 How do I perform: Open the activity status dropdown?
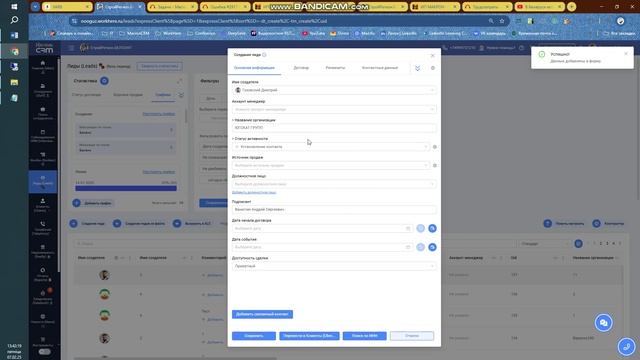[x=331, y=147]
